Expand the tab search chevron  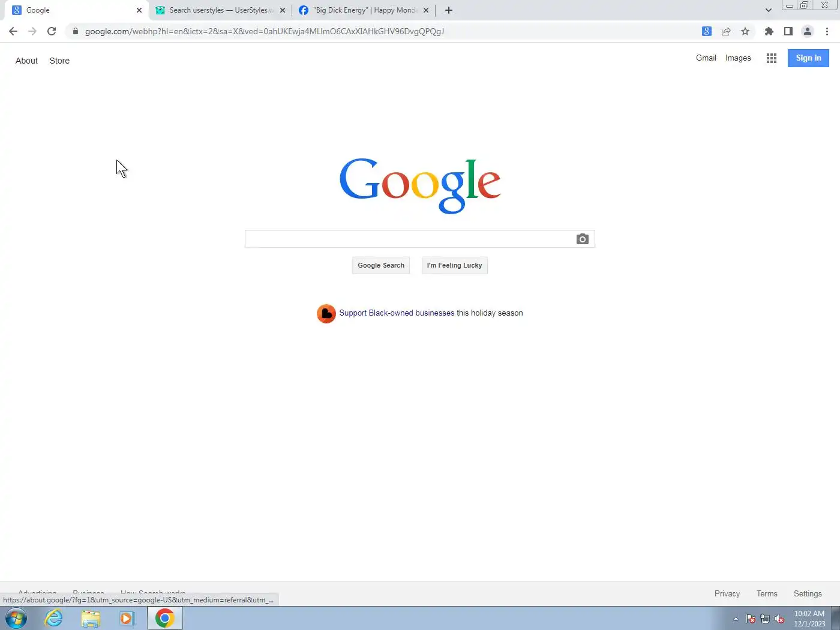[769, 10]
